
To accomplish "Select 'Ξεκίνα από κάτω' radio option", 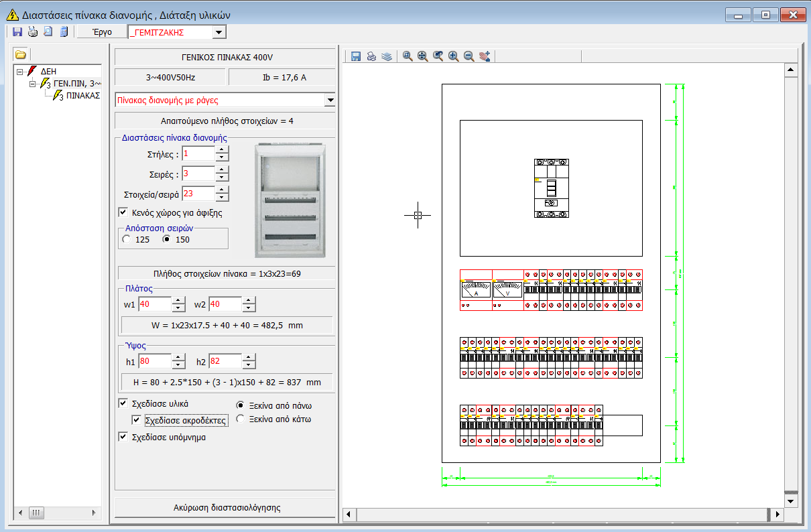I will 241,419.
